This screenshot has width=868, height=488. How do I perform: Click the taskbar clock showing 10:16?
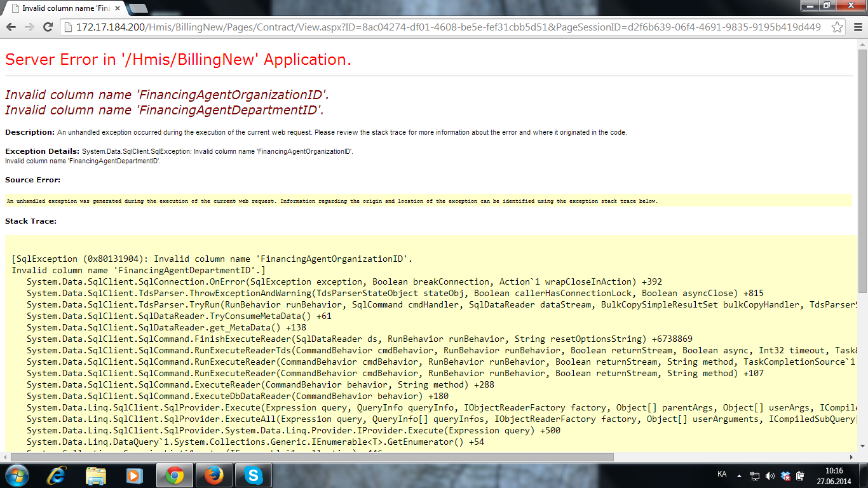834,475
